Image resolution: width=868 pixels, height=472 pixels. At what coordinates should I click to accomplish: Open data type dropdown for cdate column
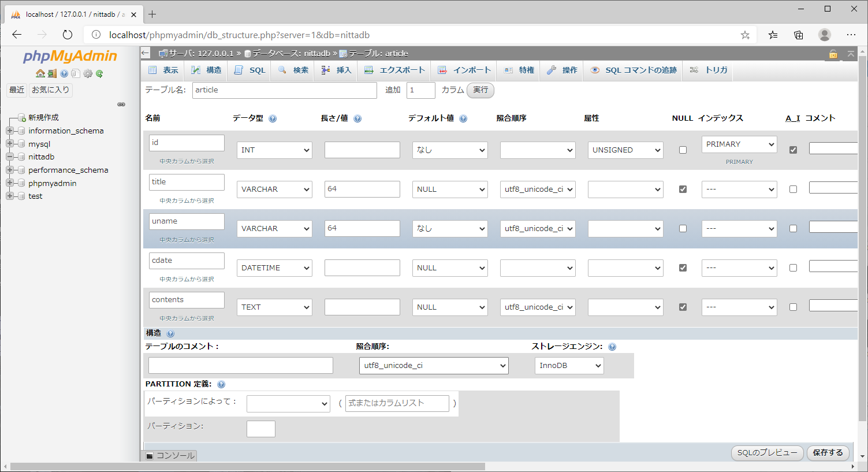click(x=274, y=268)
